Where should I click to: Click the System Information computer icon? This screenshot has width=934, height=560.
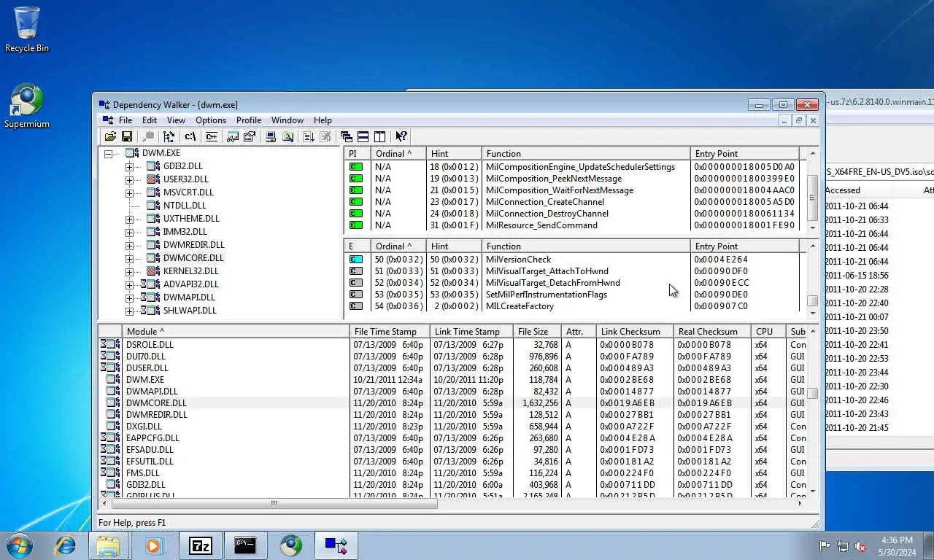click(271, 136)
